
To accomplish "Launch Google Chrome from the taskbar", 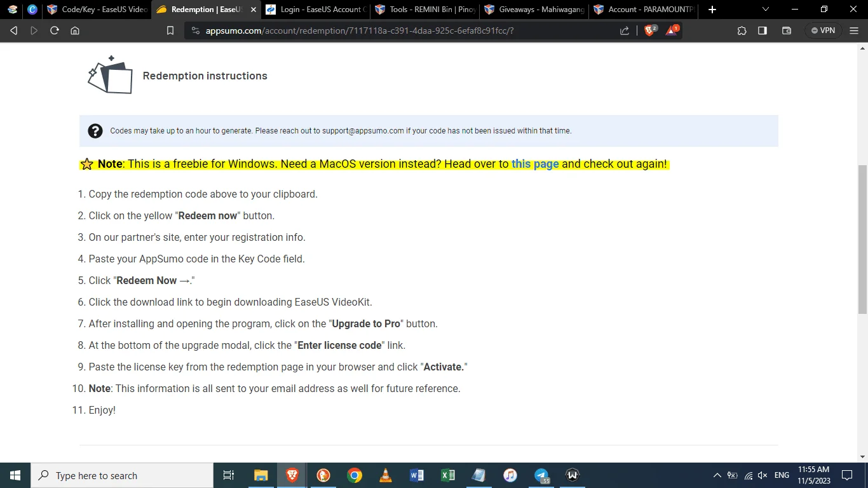I will tap(355, 475).
